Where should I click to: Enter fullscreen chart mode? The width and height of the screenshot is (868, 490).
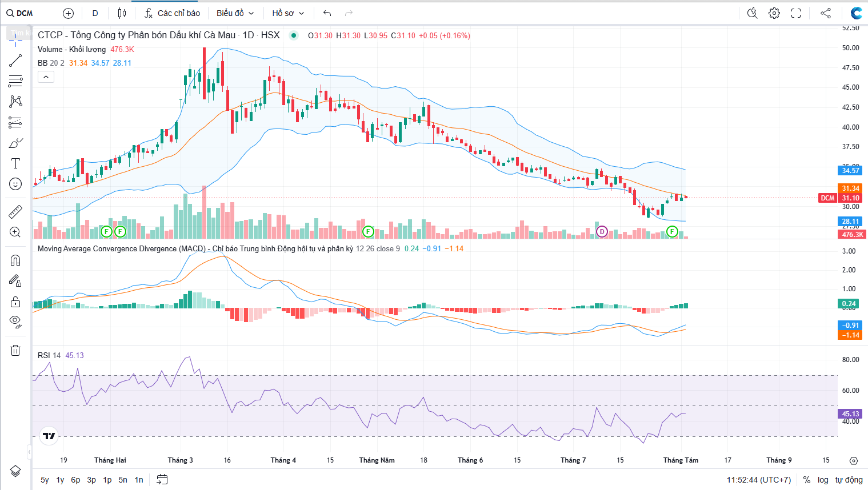pyautogui.click(x=796, y=13)
